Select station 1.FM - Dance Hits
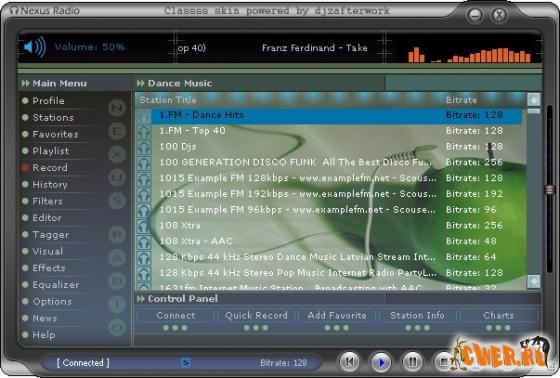 point(329,115)
